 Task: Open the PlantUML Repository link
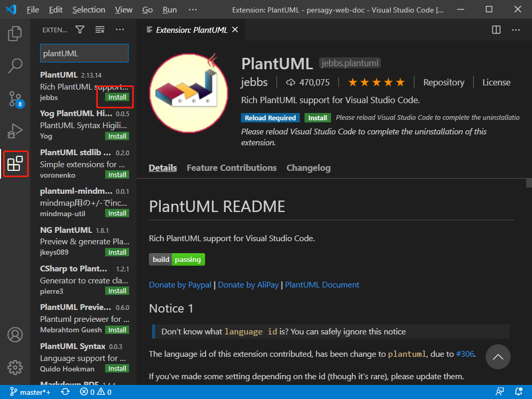point(444,82)
